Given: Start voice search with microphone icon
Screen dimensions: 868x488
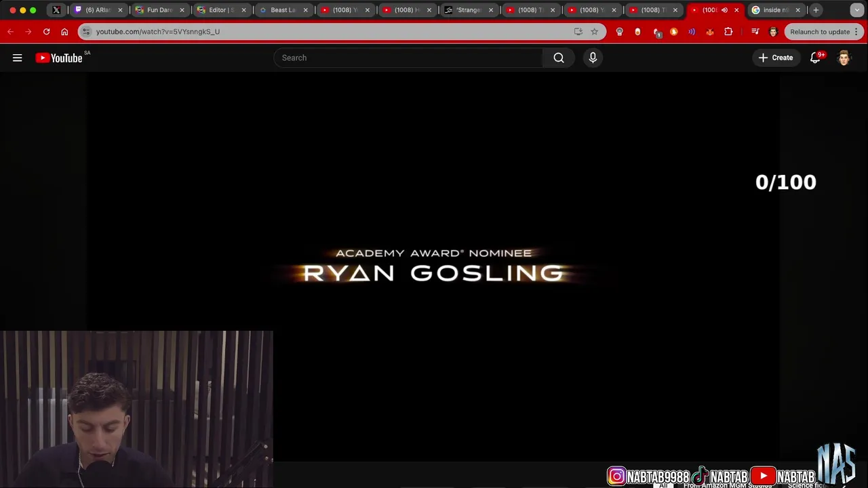Looking at the screenshot, I should pyautogui.click(x=593, y=58).
